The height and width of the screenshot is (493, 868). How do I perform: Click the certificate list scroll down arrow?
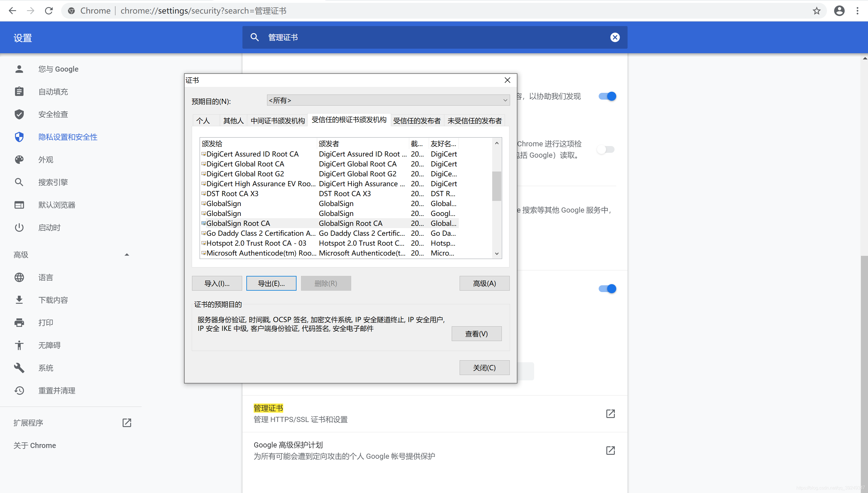click(497, 254)
